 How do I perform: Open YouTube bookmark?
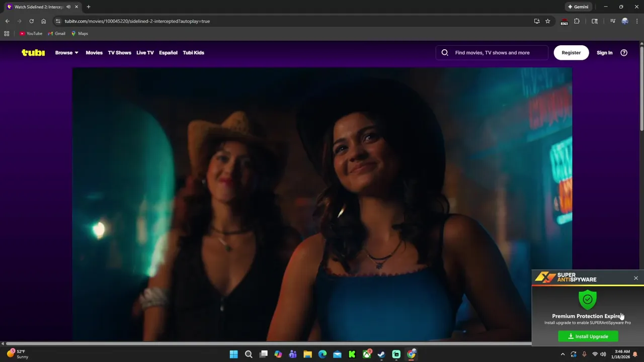click(x=31, y=34)
